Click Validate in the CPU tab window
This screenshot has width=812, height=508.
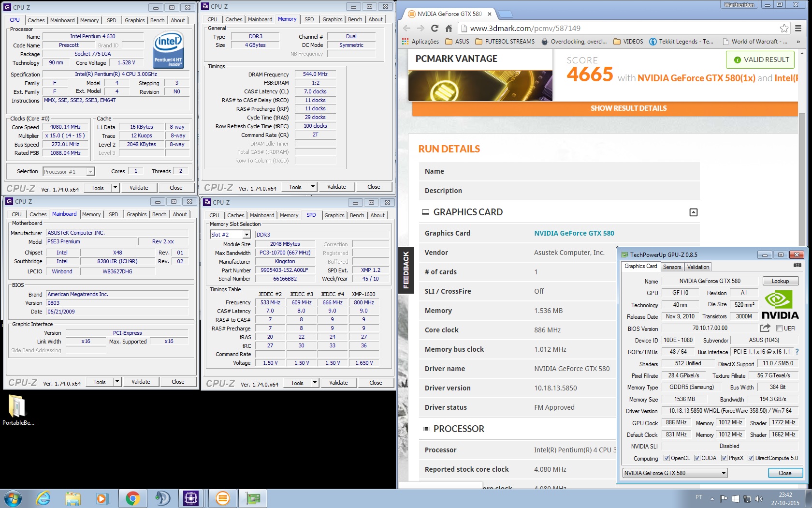tap(139, 188)
